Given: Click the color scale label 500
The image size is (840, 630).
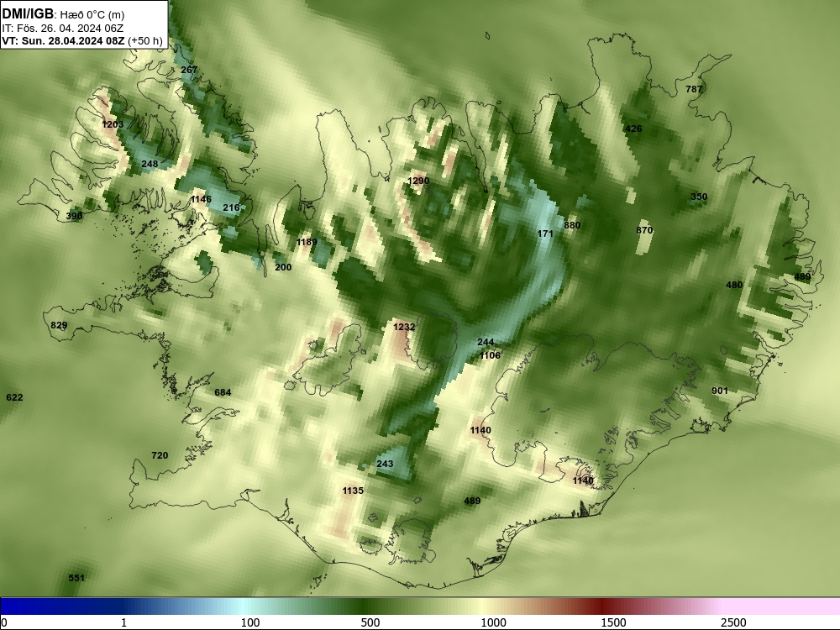Looking at the screenshot, I should click(x=370, y=622).
